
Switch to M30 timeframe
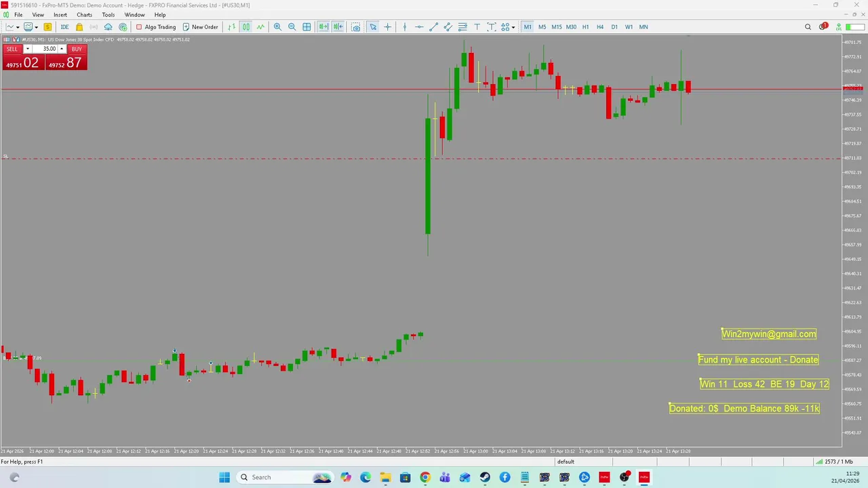[x=571, y=27]
